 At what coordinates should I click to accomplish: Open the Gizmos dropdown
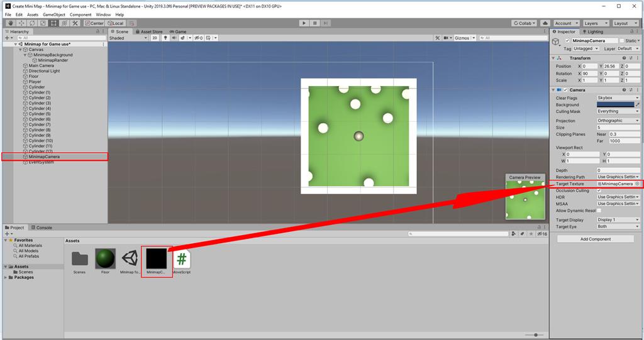click(465, 38)
